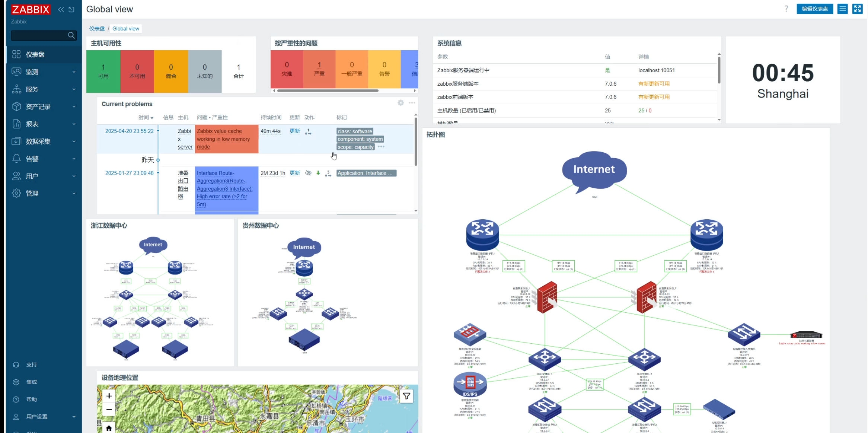
Task: Click the 一般严重 severity tile
Action: (352, 69)
